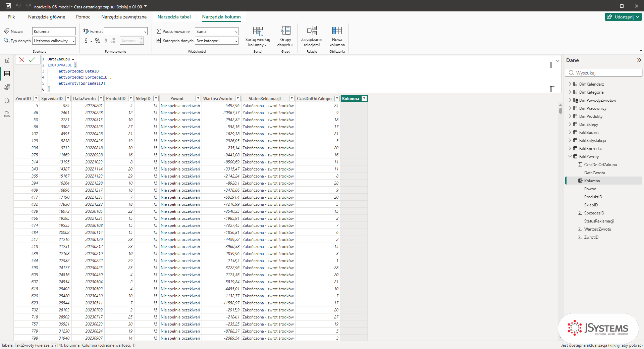
Task: Open Typ danych dropdown
Action: point(54,41)
